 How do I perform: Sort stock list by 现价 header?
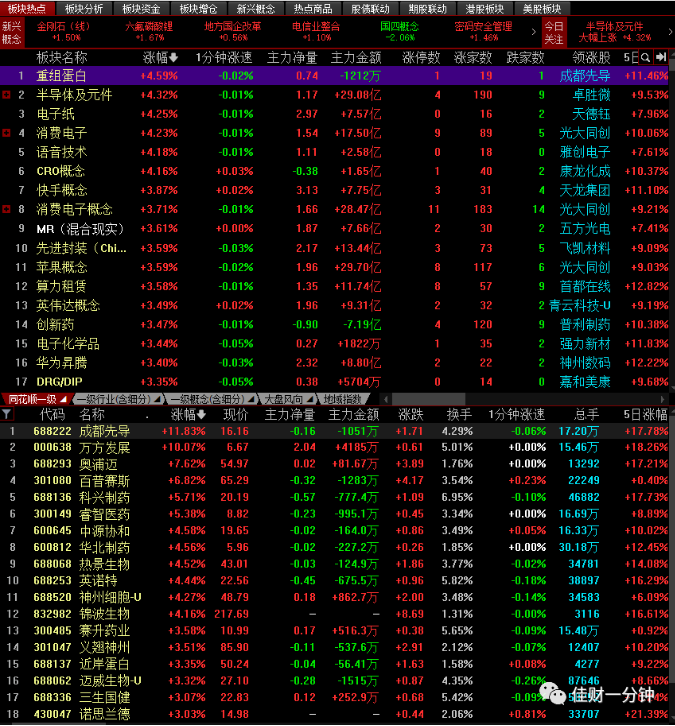pyautogui.click(x=236, y=414)
